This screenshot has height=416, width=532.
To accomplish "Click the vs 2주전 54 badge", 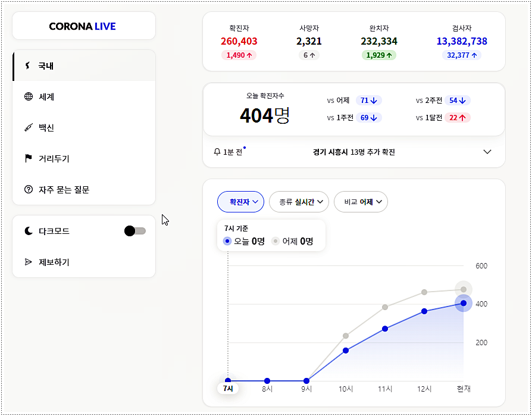I will 458,101.
